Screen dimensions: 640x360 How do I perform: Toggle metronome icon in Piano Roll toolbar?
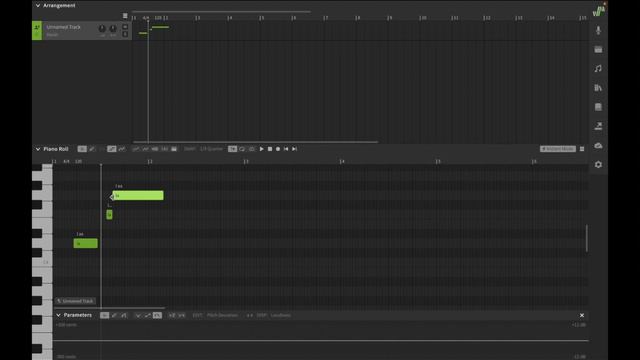point(251,149)
